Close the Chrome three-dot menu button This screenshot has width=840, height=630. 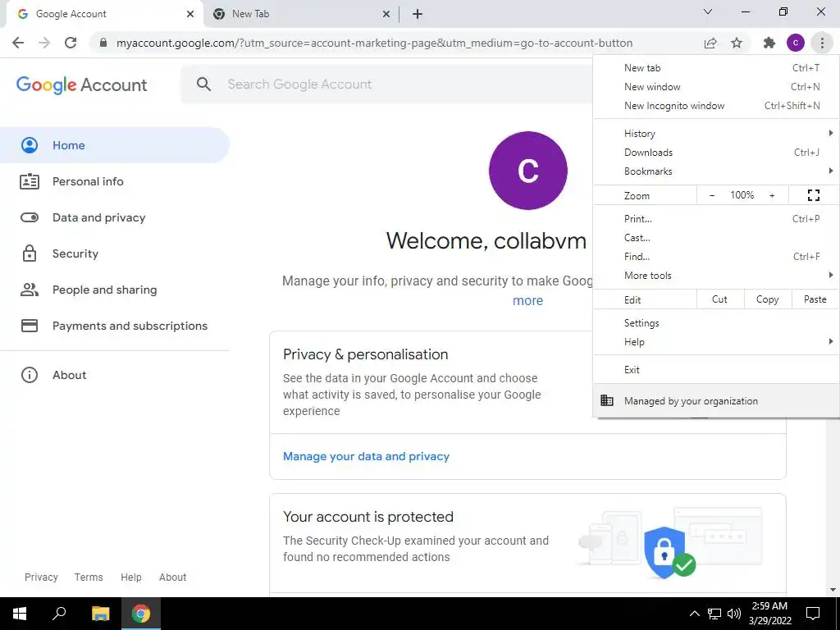[822, 43]
